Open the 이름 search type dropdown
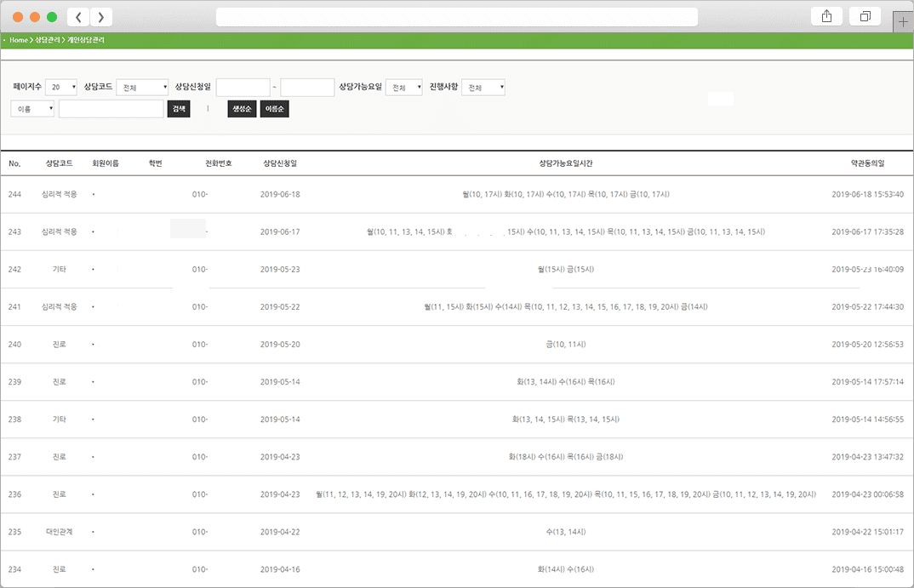914x588 pixels. 32,108
